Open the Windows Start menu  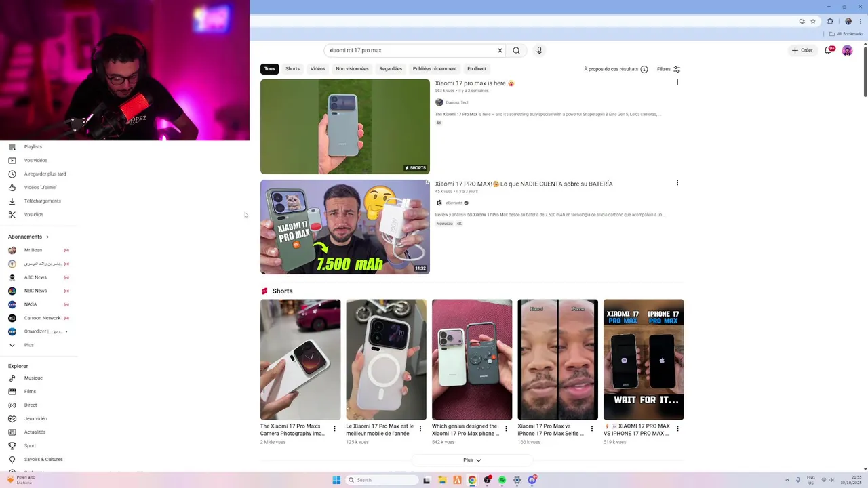point(336,480)
